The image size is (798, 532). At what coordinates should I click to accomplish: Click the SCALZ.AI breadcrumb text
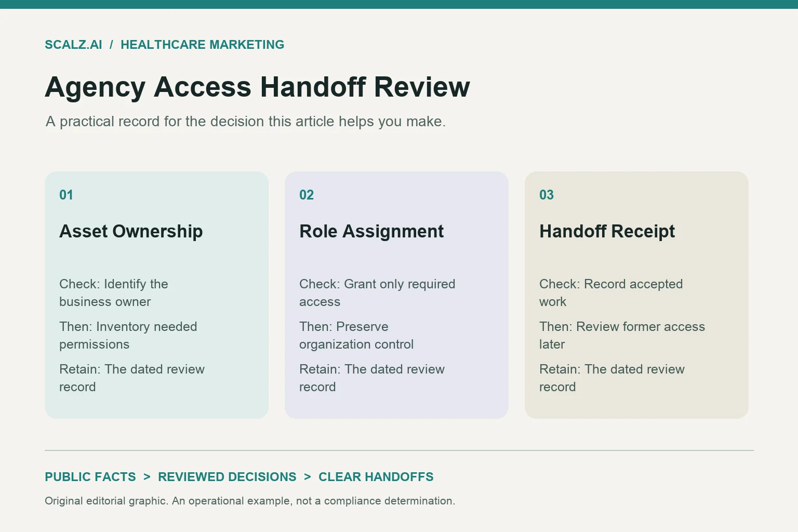click(x=73, y=45)
